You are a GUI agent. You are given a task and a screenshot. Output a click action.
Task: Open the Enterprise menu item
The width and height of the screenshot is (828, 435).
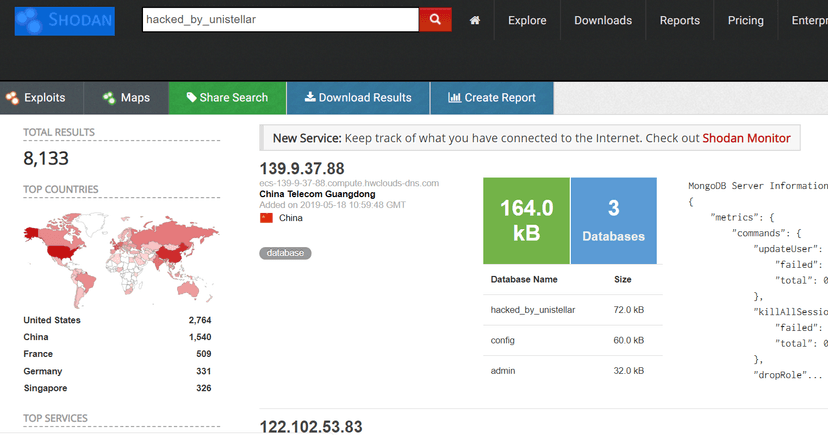coord(810,20)
